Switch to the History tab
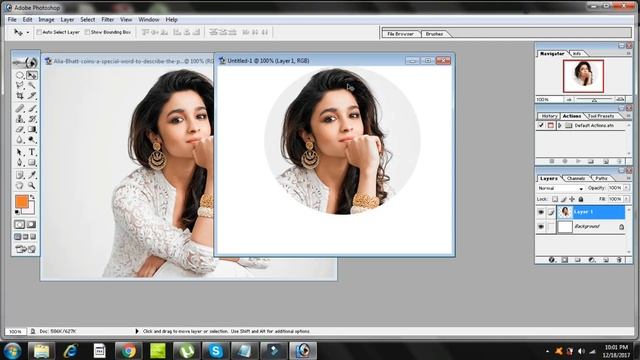The height and width of the screenshot is (360, 640). pyautogui.click(x=549, y=116)
